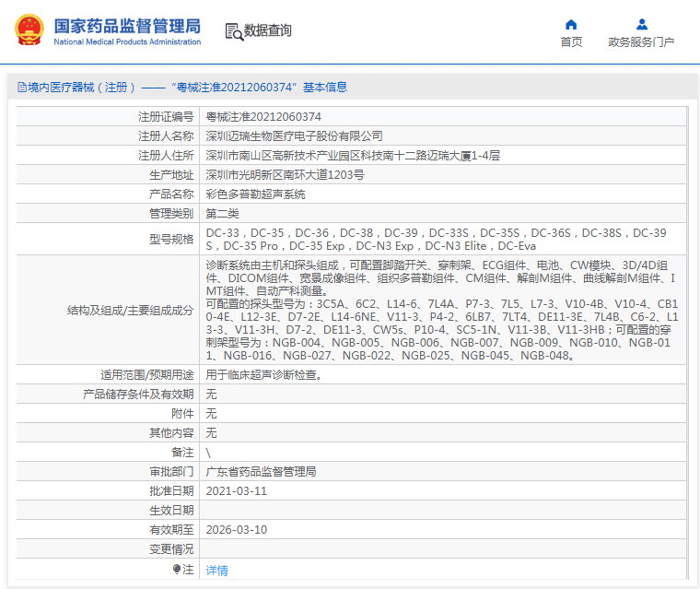700x589 pixels.
Task: Select the DC-33 model list cell
Action: (442, 239)
